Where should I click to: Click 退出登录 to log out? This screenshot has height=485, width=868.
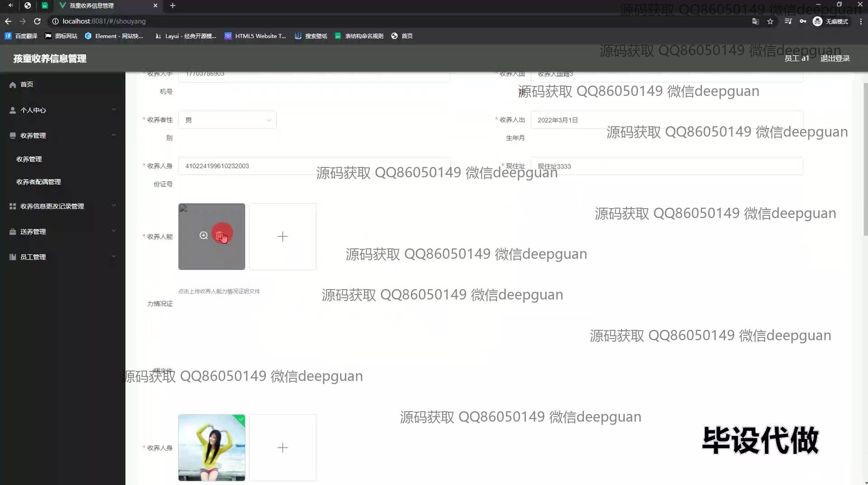click(835, 58)
